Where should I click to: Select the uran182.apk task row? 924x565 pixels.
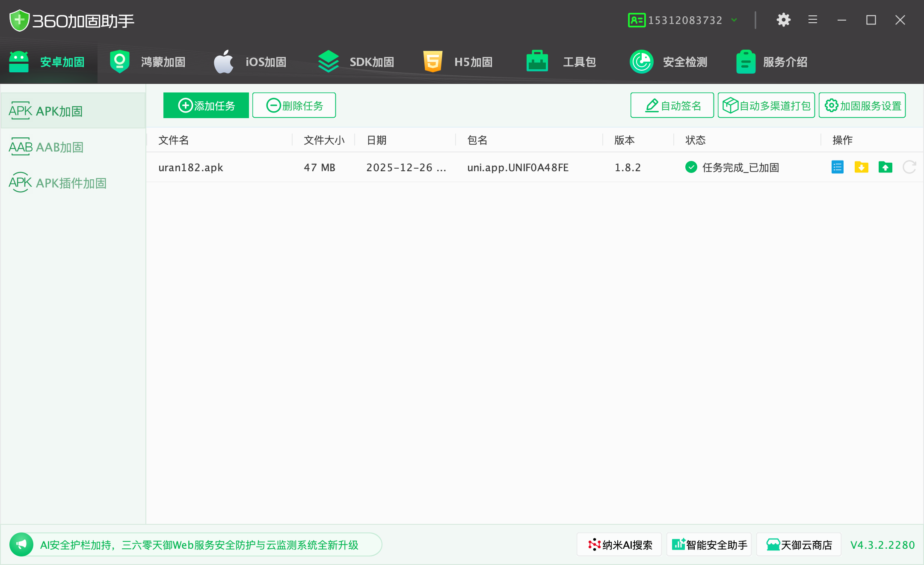tap(191, 167)
